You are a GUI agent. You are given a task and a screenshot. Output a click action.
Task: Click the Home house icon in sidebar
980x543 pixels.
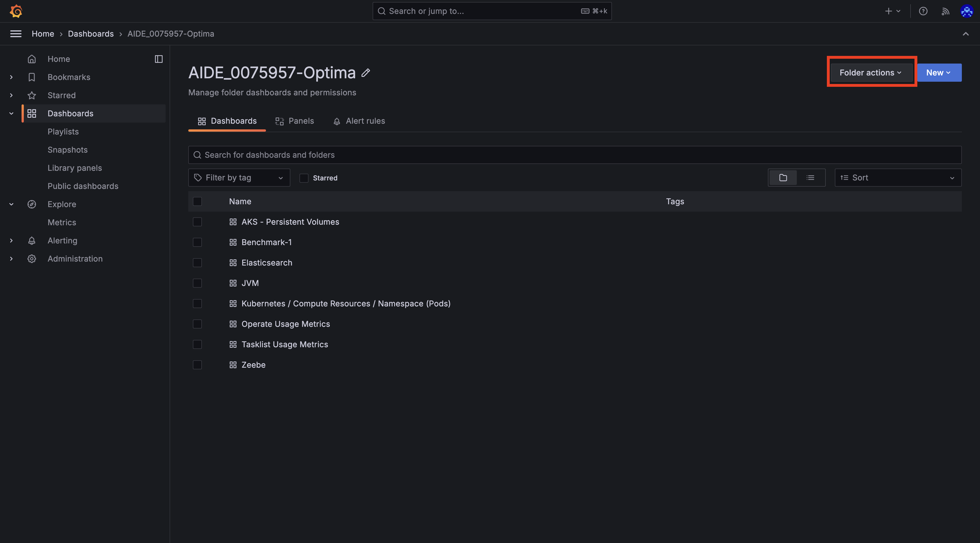(32, 59)
